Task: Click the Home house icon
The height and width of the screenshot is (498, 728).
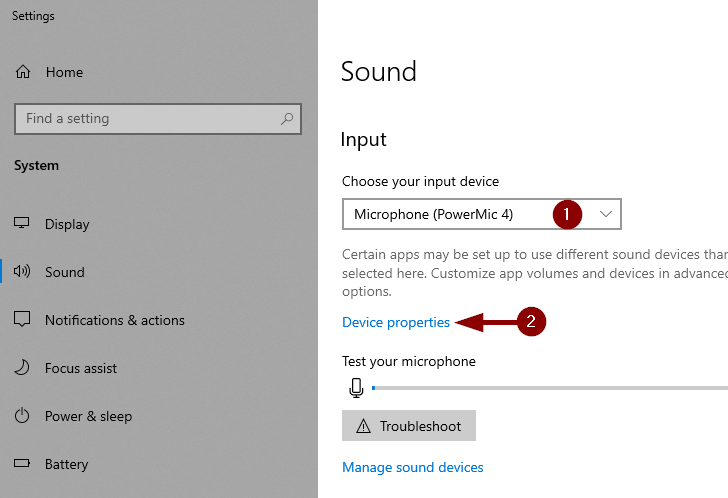Action: click(x=23, y=72)
